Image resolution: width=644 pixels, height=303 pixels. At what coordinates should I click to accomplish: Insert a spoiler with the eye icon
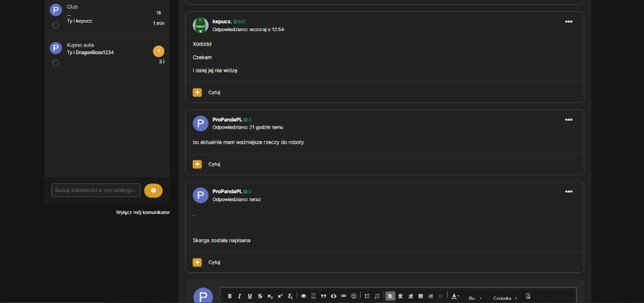click(303, 296)
